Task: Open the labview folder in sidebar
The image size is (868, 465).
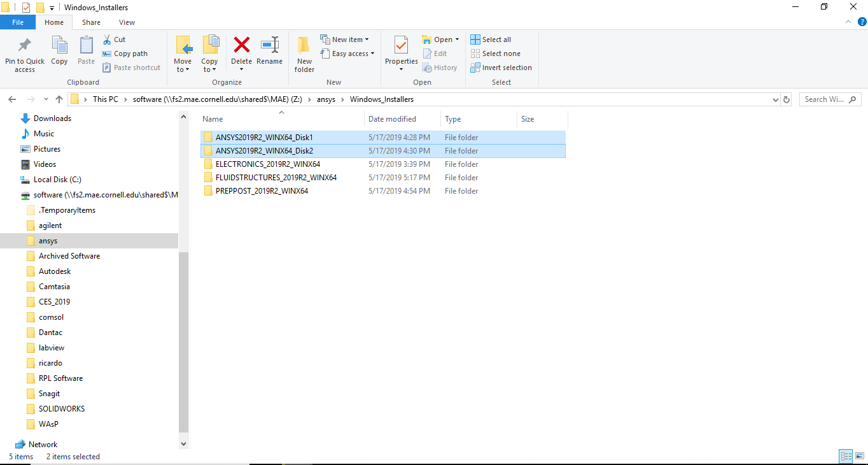Action: coord(52,348)
